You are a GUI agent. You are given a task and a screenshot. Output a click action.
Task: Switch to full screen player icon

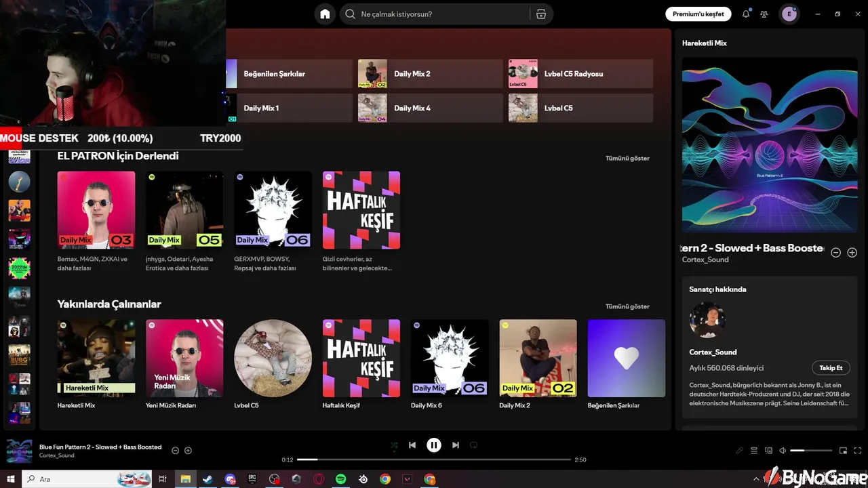[x=858, y=451]
